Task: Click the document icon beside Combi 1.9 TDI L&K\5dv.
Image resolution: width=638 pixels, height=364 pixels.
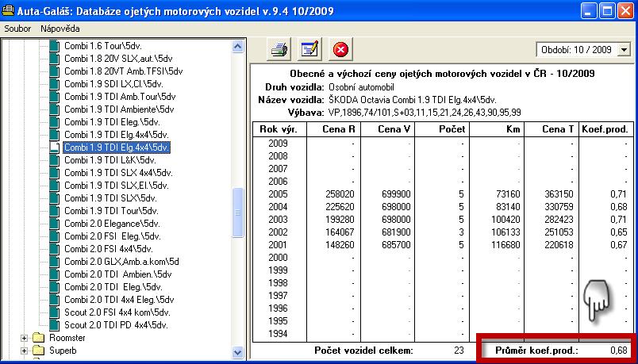Action: click(x=54, y=160)
